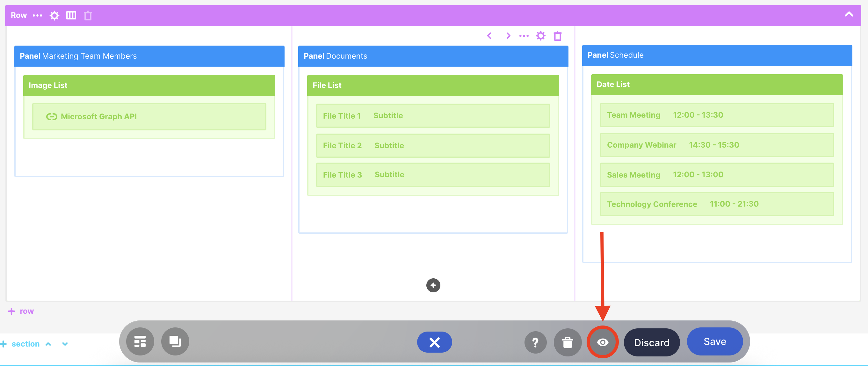Image resolution: width=868 pixels, height=366 pixels.
Task: Click the Discard button
Action: 651,343
